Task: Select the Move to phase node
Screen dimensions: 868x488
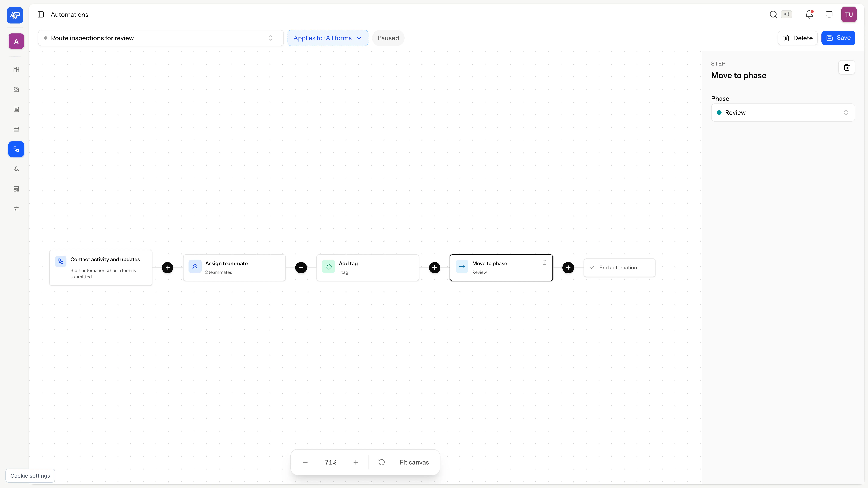Action: pos(501,268)
